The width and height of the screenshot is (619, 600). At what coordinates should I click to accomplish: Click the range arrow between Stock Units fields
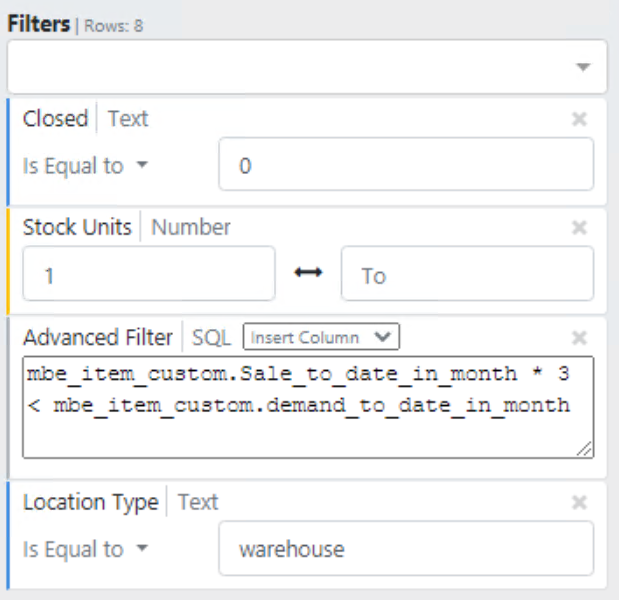click(308, 274)
